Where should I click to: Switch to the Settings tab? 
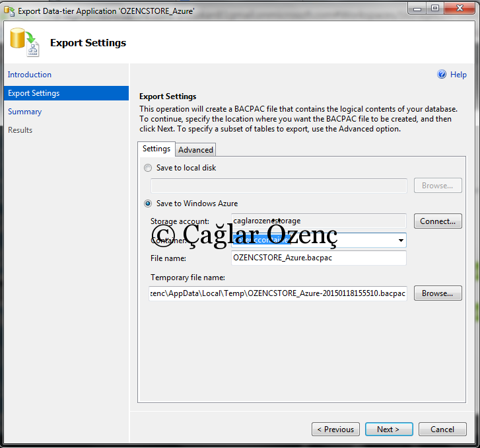point(156,149)
